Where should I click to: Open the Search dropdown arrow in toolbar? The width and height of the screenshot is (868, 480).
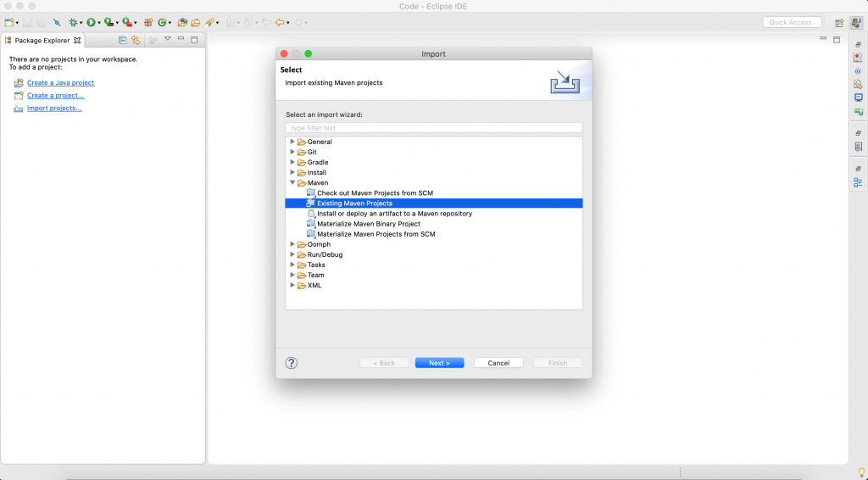coord(218,23)
